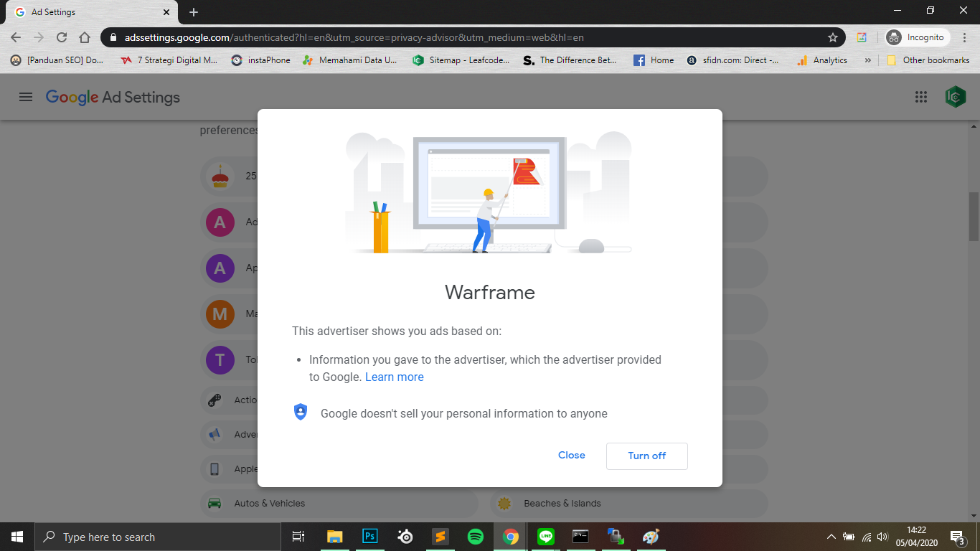Open the system volume control
Viewport: 980px width, 551px height.
tap(883, 537)
